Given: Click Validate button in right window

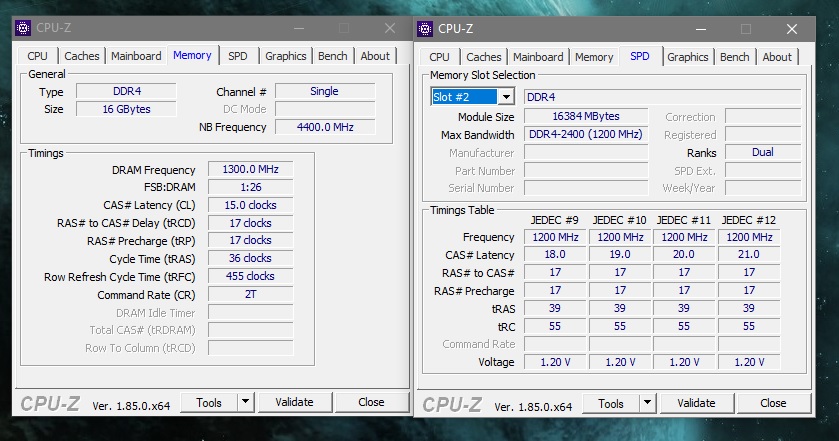Looking at the screenshot, I should pyautogui.click(x=696, y=403).
